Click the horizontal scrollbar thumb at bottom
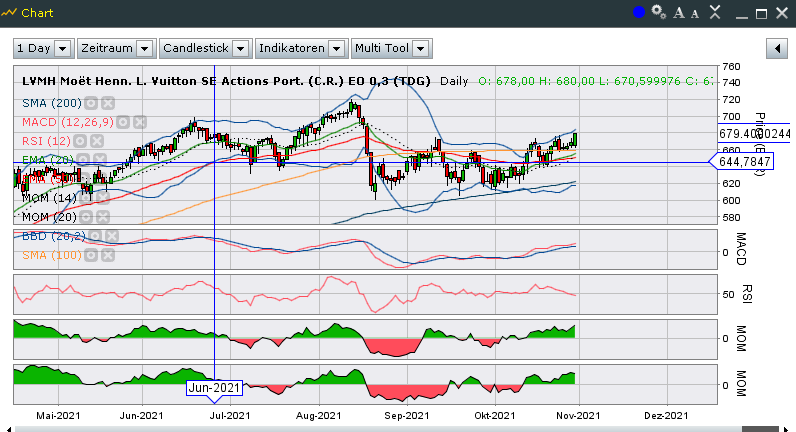Screen dimensions: 796x432 (x=760, y=429)
